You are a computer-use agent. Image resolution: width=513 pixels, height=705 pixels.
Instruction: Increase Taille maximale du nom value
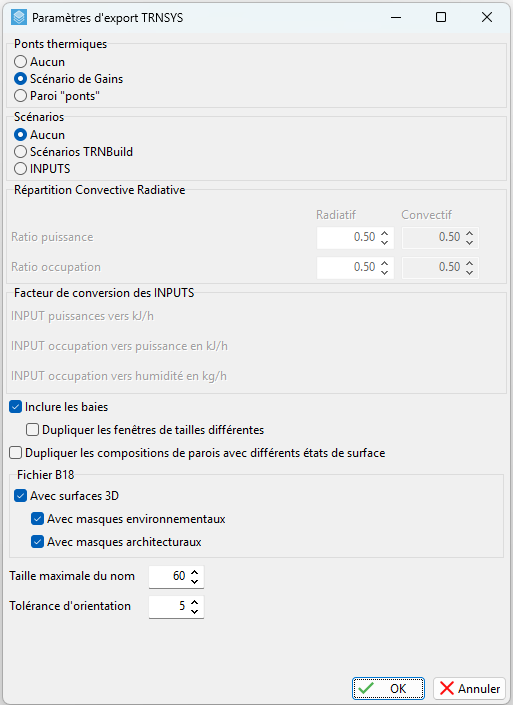pyautogui.click(x=195, y=572)
